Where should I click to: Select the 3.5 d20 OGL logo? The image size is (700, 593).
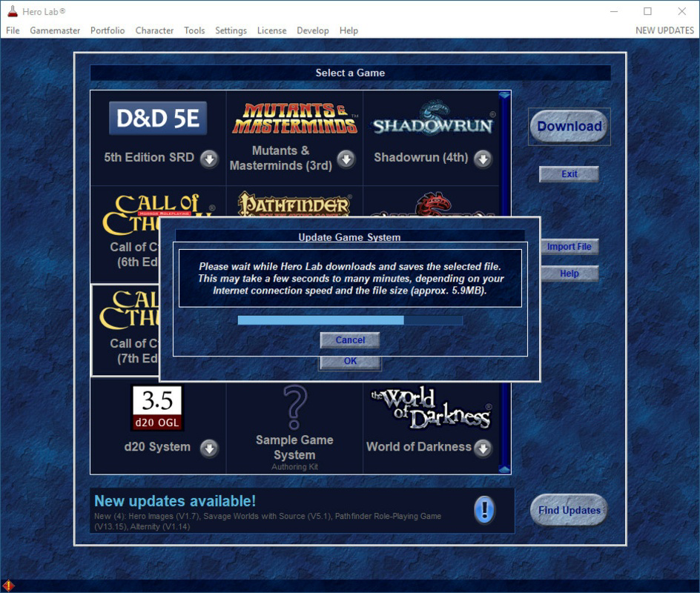click(x=158, y=408)
